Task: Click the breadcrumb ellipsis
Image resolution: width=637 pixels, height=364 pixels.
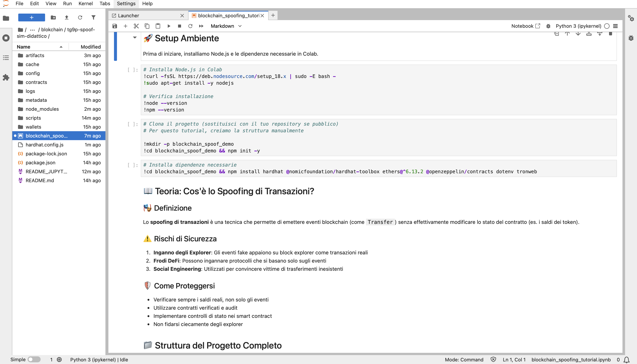Action: 32,30
